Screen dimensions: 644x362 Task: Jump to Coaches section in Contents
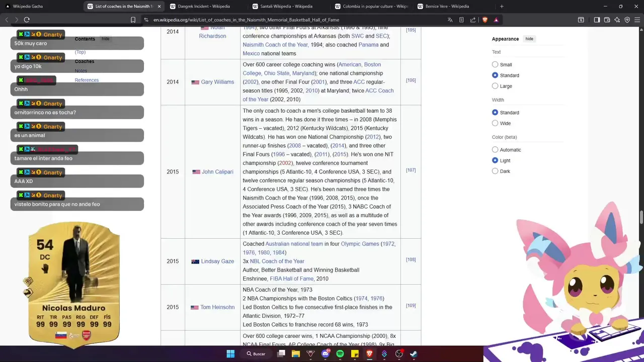point(85,61)
